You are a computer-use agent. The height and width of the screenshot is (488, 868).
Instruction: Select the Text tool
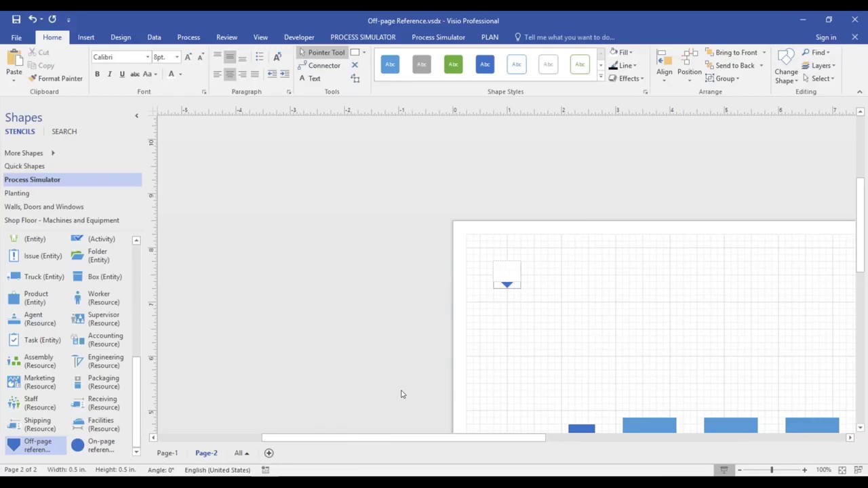coord(309,79)
